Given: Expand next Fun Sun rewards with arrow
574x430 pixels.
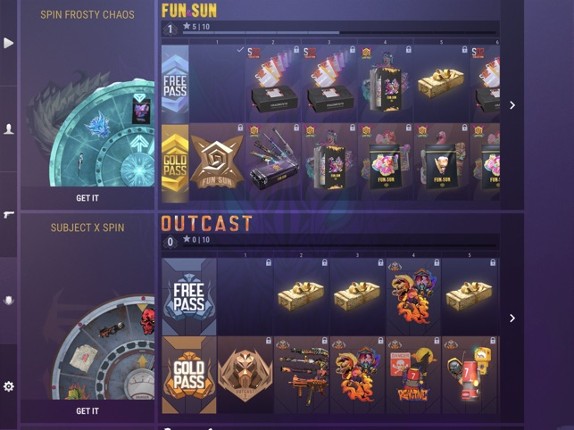Looking at the screenshot, I should coord(512,105).
